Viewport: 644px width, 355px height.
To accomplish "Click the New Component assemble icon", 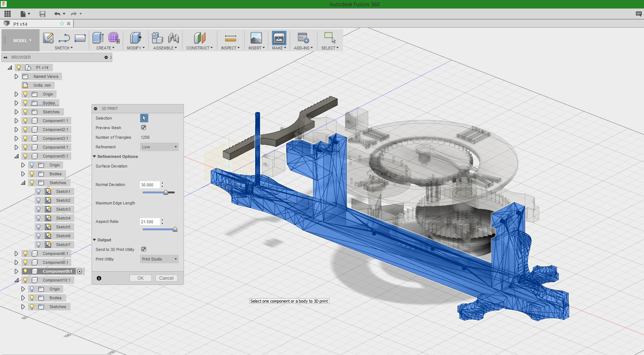I will (157, 38).
